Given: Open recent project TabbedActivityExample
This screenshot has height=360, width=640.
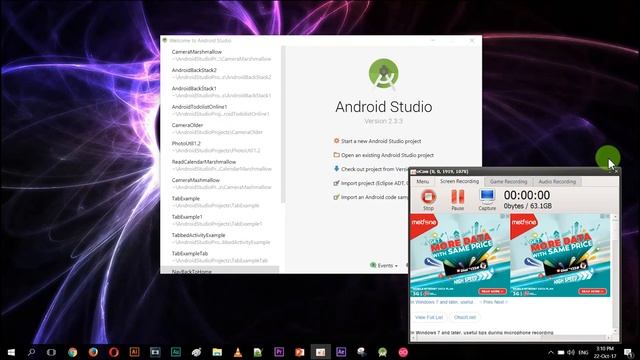Looking at the screenshot, I should point(221,239).
